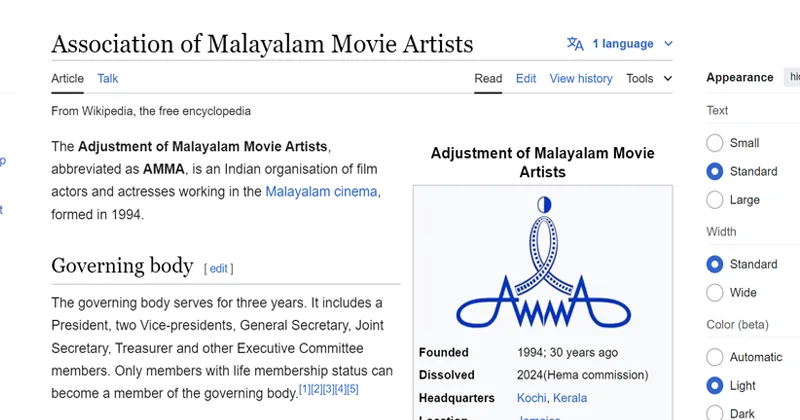Image resolution: width=800 pixels, height=420 pixels.
Task: Click the infobox title Adjustment of Malayalam Movie Artists
Action: click(543, 162)
